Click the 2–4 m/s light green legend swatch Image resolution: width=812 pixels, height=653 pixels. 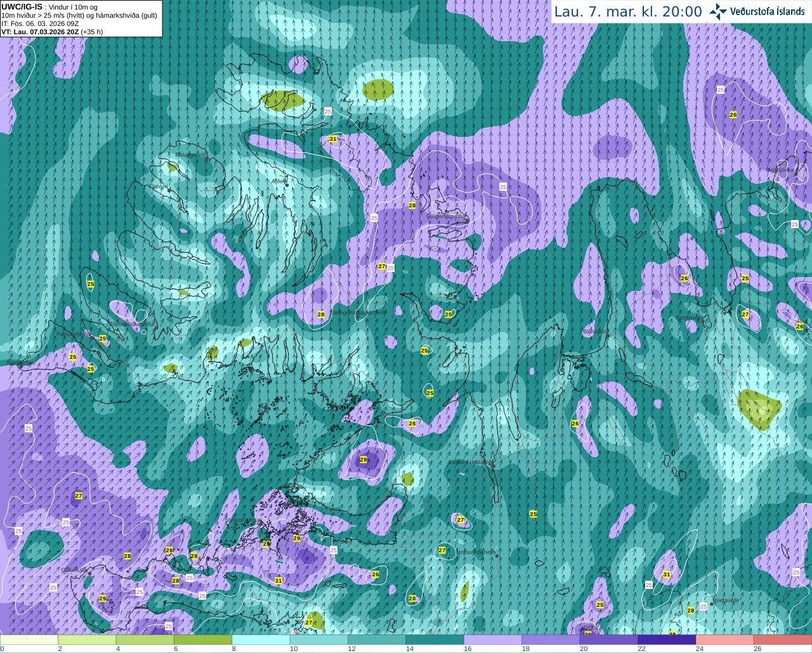click(x=87, y=640)
